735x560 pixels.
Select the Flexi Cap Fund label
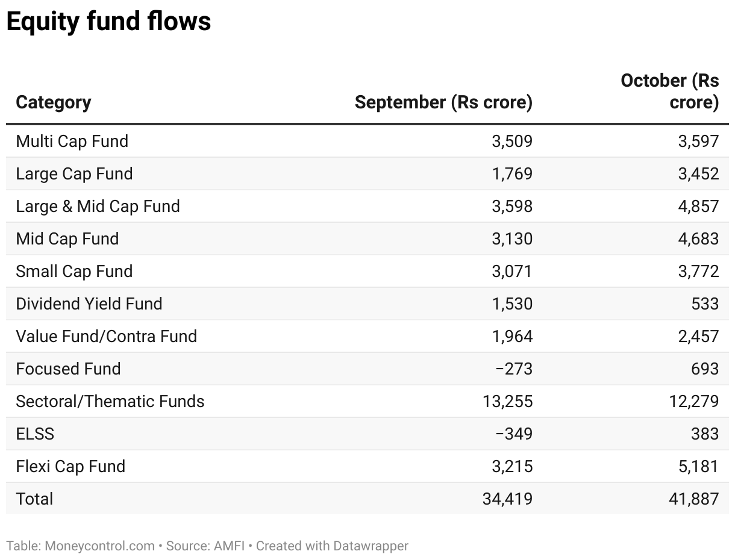(70, 467)
